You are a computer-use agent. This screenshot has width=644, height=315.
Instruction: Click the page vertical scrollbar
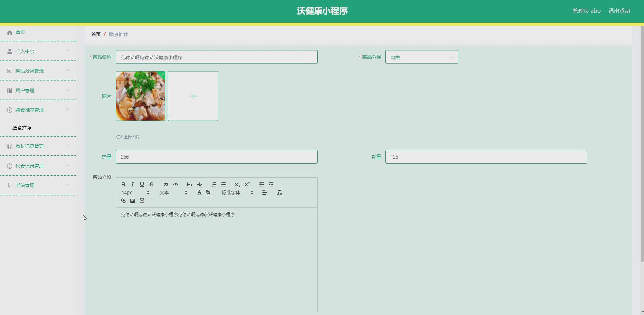click(x=642, y=144)
